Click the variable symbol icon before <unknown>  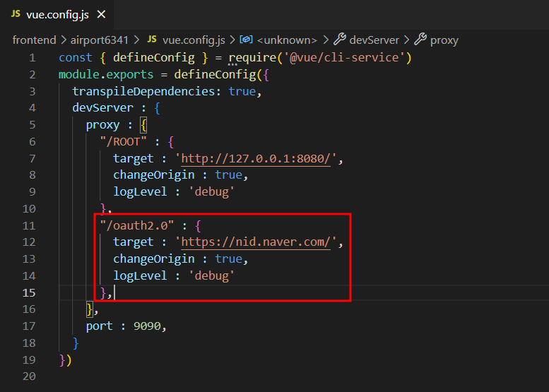(x=246, y=40)
